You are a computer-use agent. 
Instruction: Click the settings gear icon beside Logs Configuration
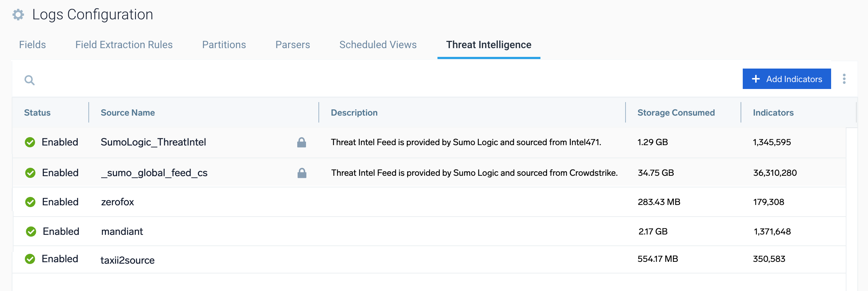coord(18,15)
